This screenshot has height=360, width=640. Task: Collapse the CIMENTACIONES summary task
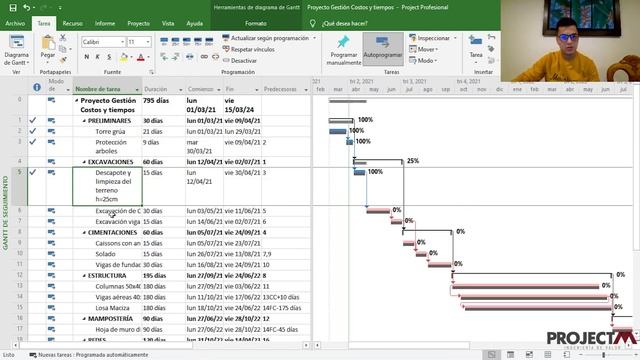84,233
